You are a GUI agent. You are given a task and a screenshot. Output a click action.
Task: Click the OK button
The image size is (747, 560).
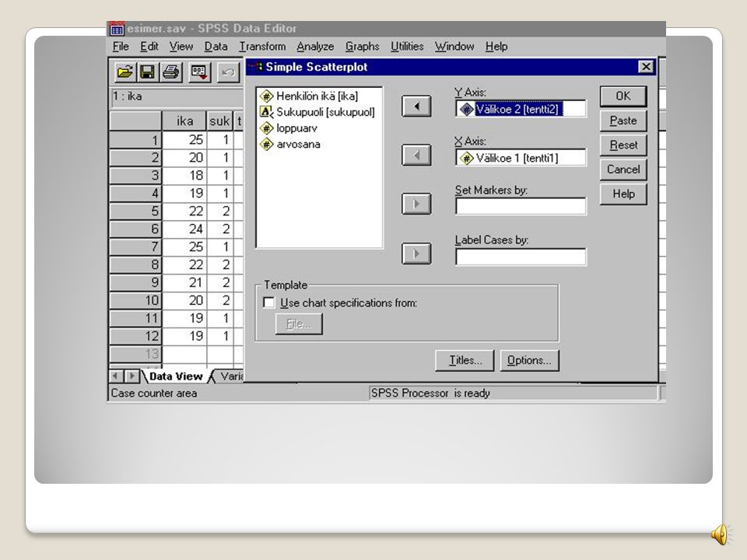623,96
